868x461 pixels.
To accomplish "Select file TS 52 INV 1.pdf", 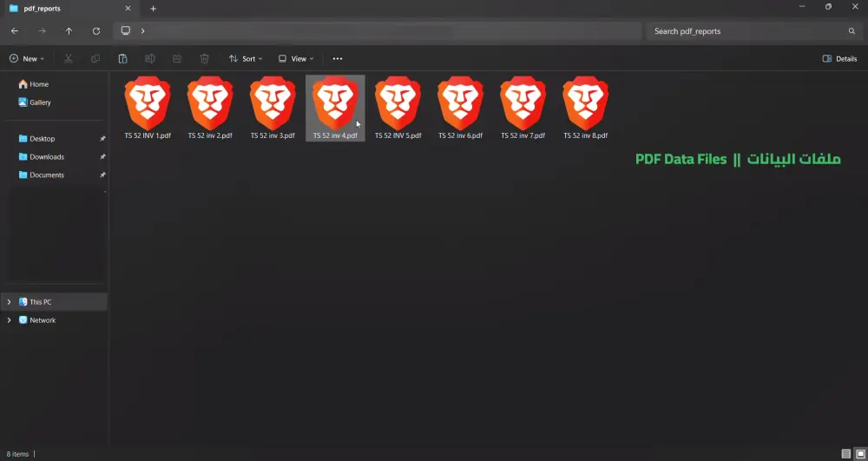I will click(x=148, y=108).
